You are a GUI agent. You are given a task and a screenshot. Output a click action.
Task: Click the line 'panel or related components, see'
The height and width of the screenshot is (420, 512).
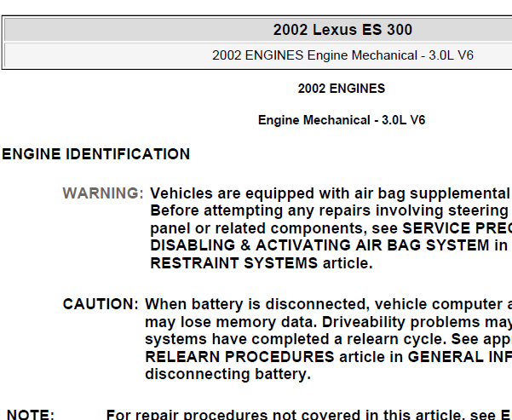[274, 228]
